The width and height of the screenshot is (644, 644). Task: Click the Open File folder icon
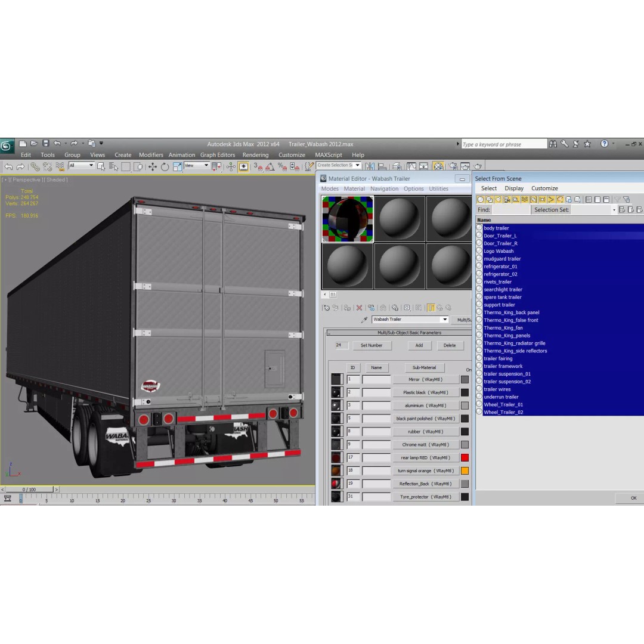(x=34, y=144)
